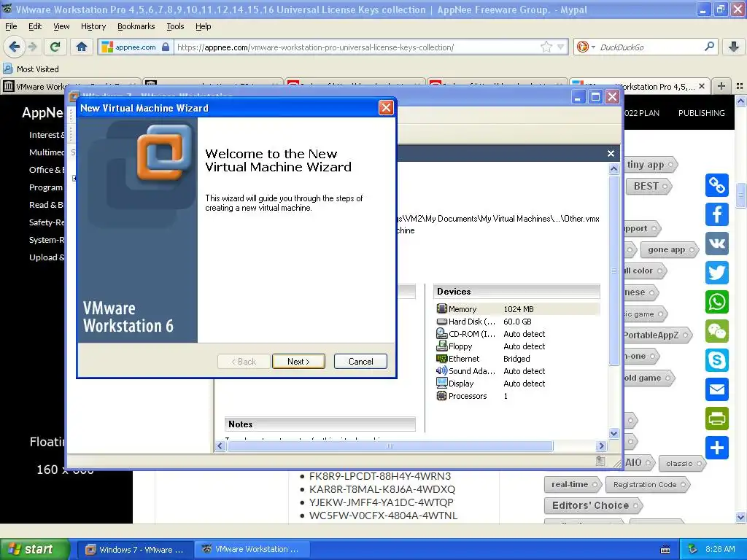
Task: Switch to Windows 7 - VMware taskbar item
Action: (x=135, y=550)
